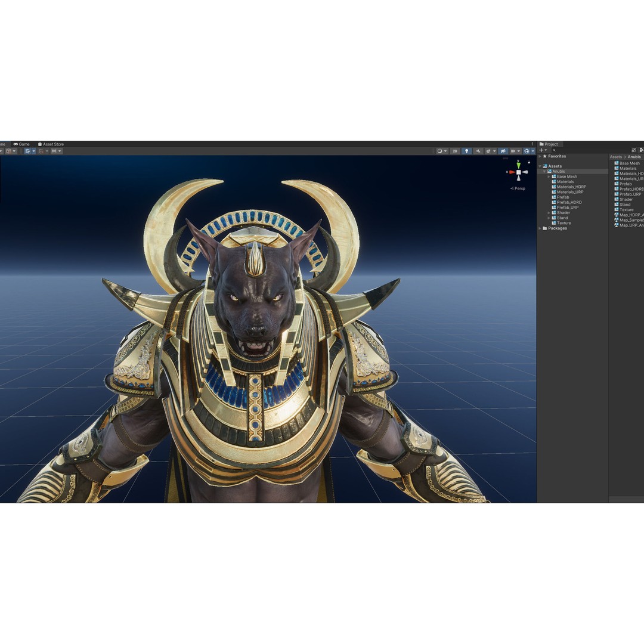The width and height of the screenshot is (644, 644).
Task: Open the scene camera dropdown arrow
Action: coord(519,151)
